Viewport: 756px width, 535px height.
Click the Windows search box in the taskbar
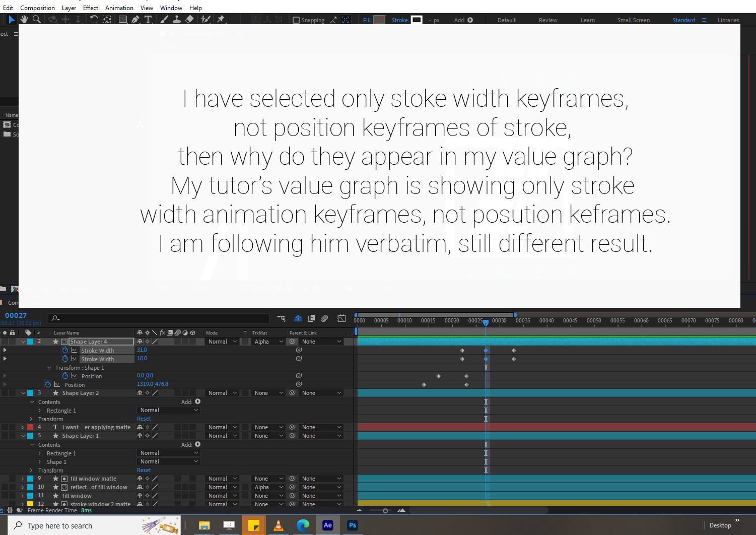pos(76,525)
